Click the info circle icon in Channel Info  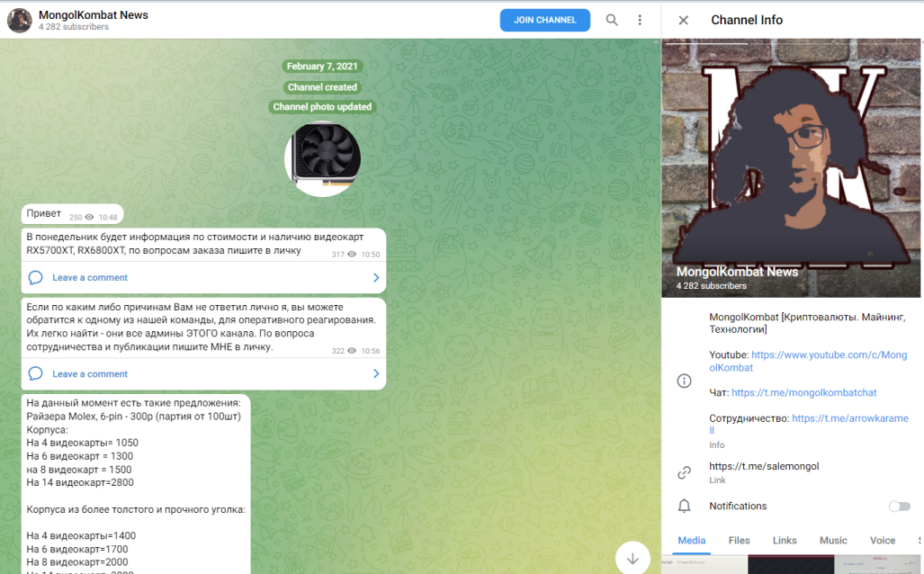click(684, 381)
